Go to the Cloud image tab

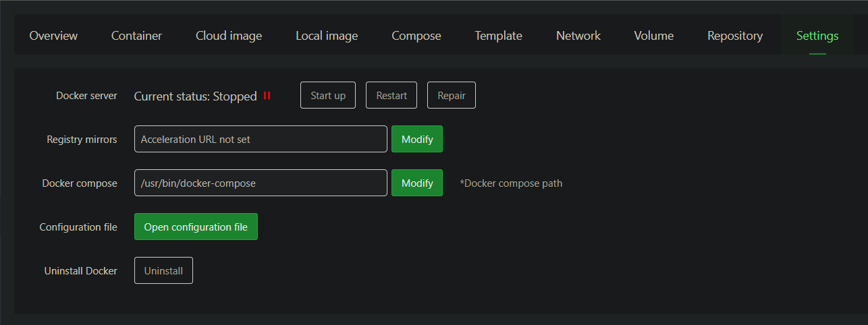[229, 36]
